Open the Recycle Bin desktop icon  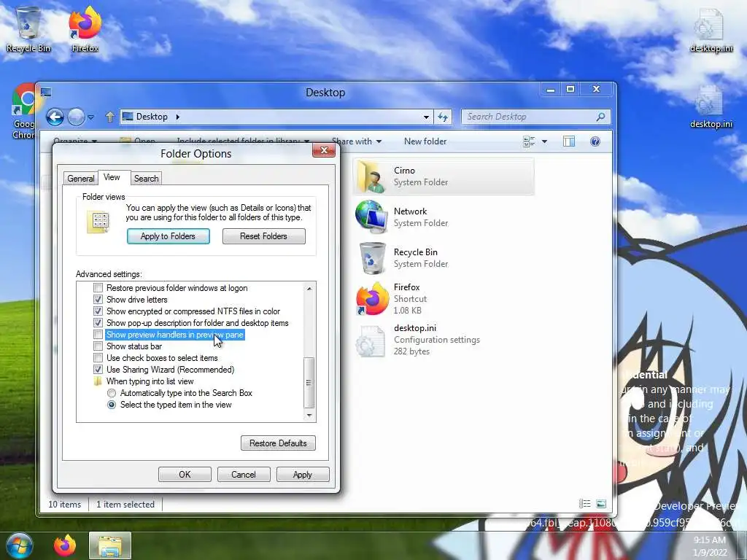[x=28, y=29]
